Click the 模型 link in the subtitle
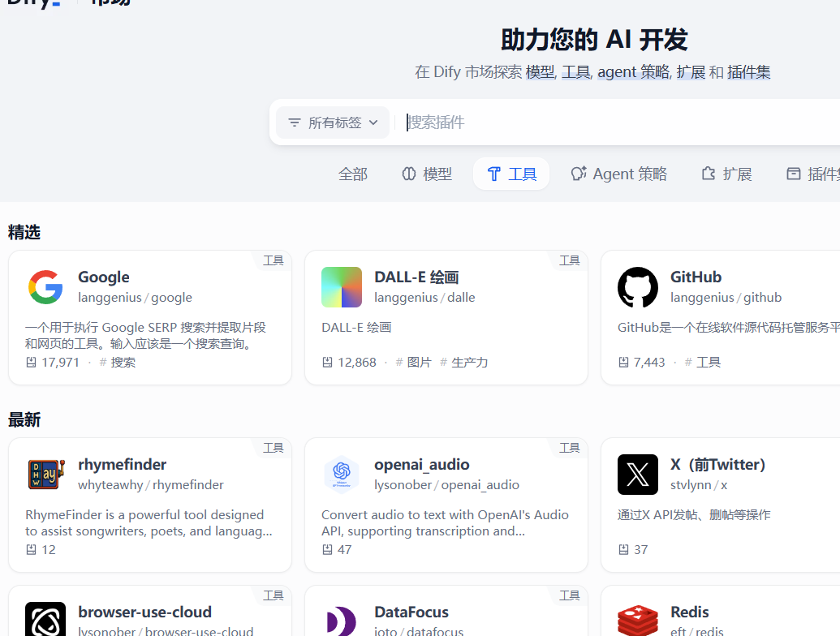The image size is (840, 636). [x=540, y=71]
